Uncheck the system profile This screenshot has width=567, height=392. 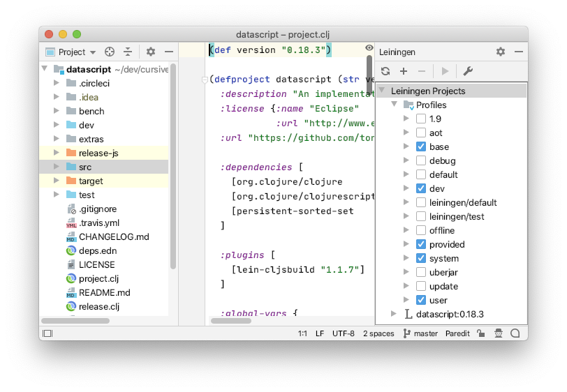coord(421,258)
